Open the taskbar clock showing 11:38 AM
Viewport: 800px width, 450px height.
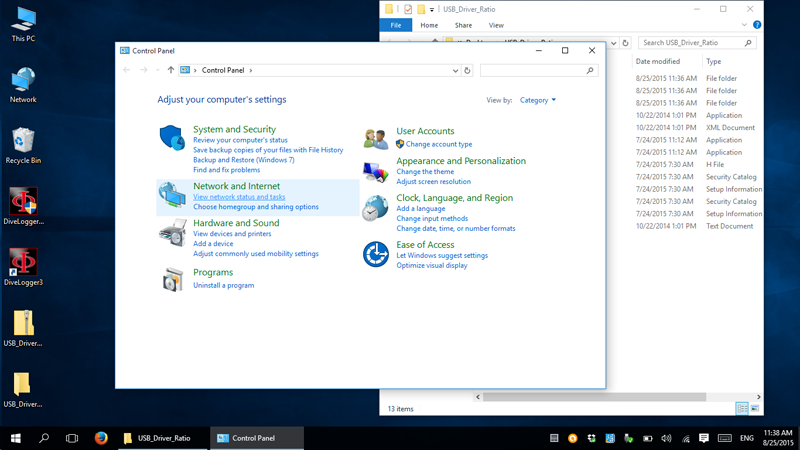click(778, 438)
